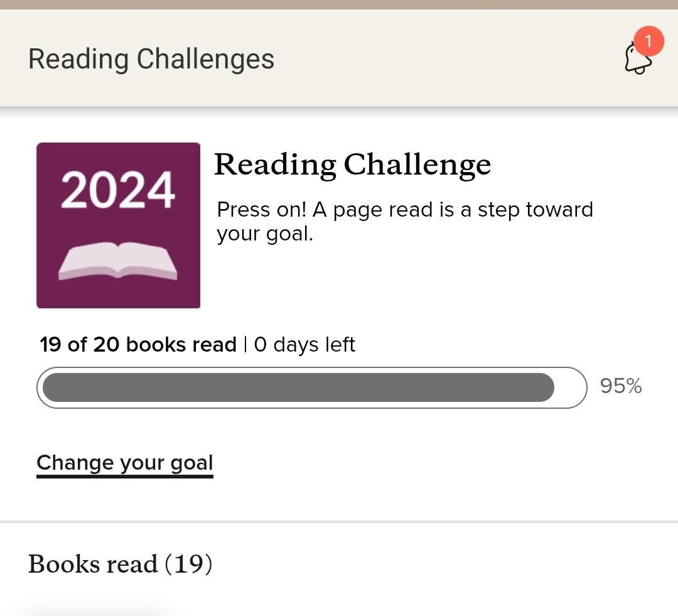Screen dimensions: 678x616
Task: Click the tan bar above the header
Action: click(339, 4)
